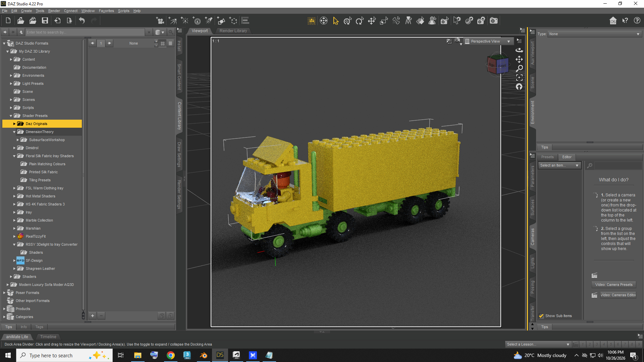
Task: Toggle the Show Sub Items checkbox
Action: click(541, 316)
